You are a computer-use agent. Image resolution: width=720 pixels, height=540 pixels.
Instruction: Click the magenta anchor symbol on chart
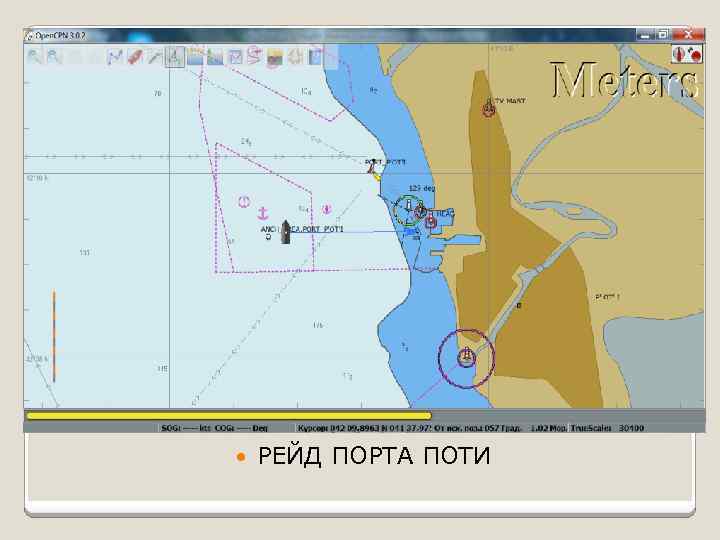(263, 213)
